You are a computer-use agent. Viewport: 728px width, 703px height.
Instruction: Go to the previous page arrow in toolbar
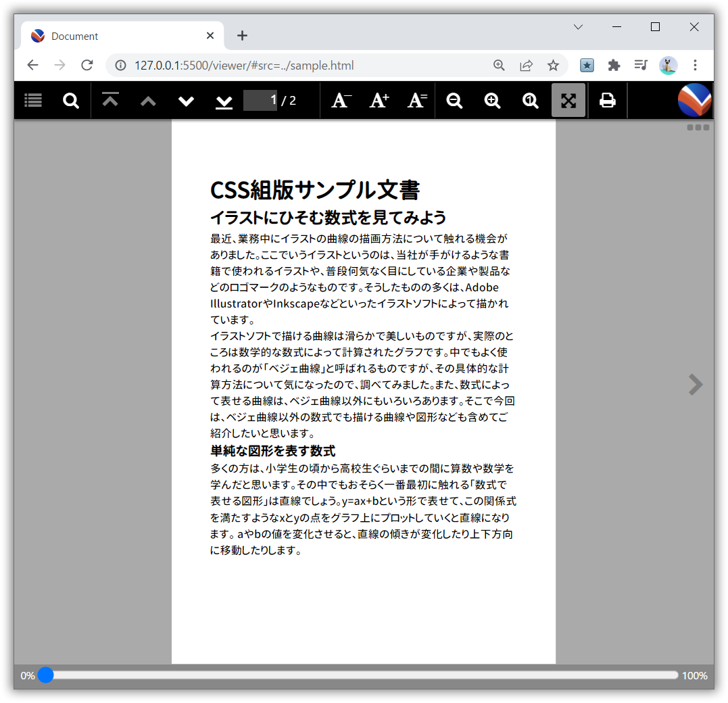pyautogui.click(x=148, y=100)
